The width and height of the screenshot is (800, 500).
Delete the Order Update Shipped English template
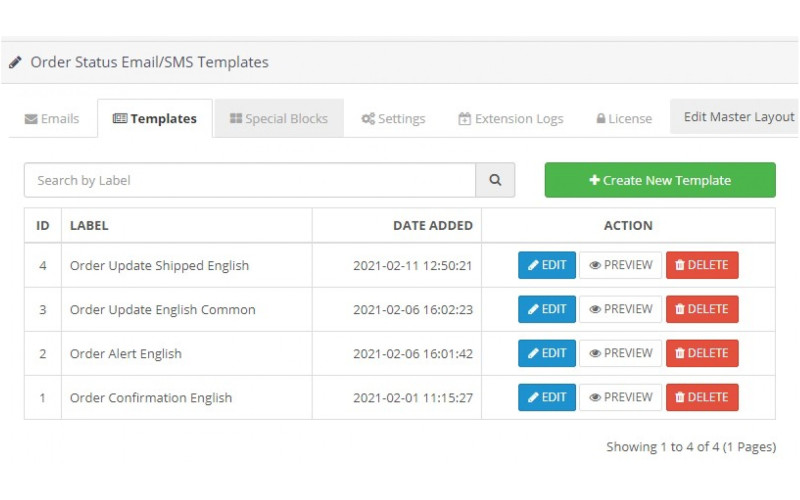click(702, 265)
